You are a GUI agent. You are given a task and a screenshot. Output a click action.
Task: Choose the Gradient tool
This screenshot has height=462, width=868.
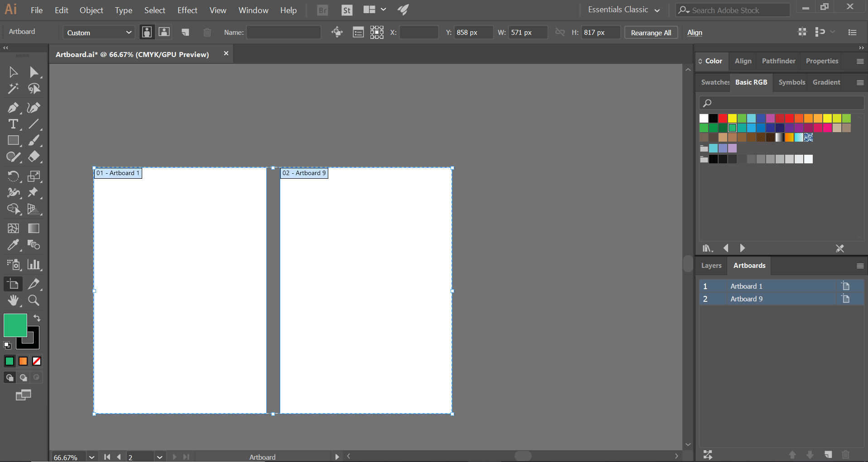pyautogui.click(x=34, y=229)
